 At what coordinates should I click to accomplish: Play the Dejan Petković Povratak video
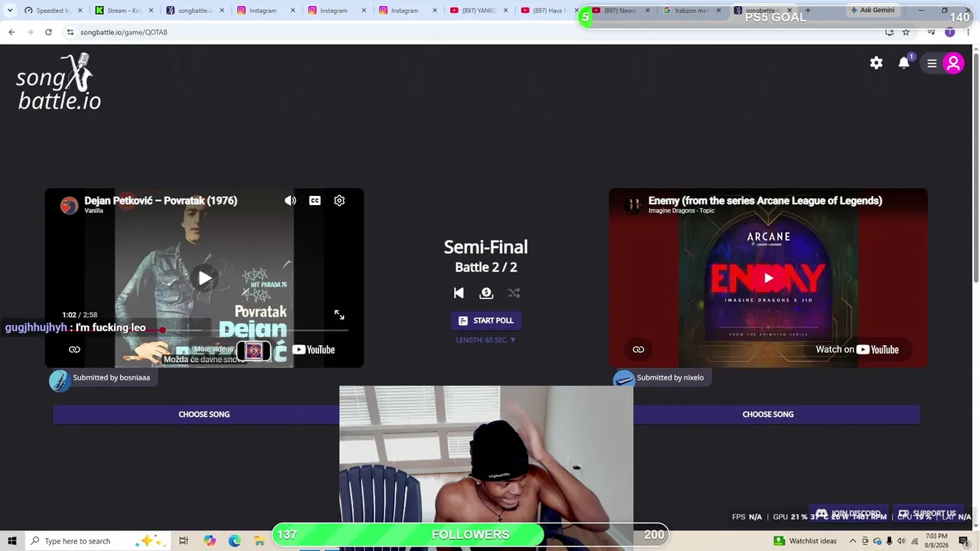[204, 278]
